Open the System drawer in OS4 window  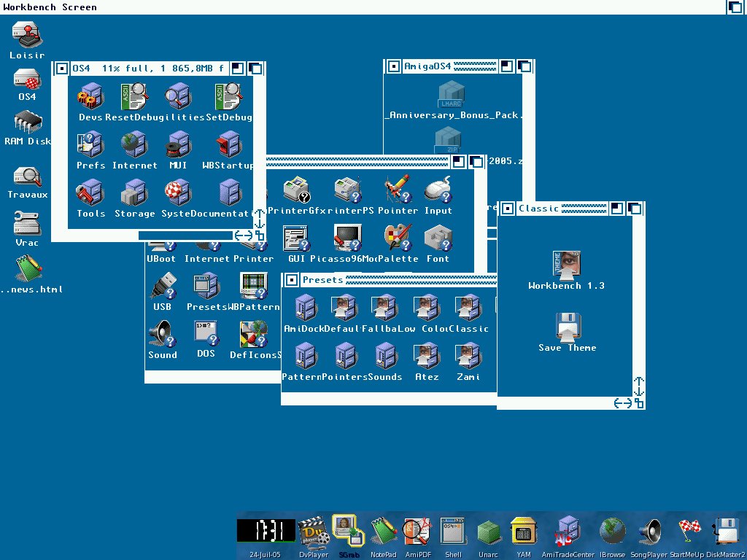point(178,192)
